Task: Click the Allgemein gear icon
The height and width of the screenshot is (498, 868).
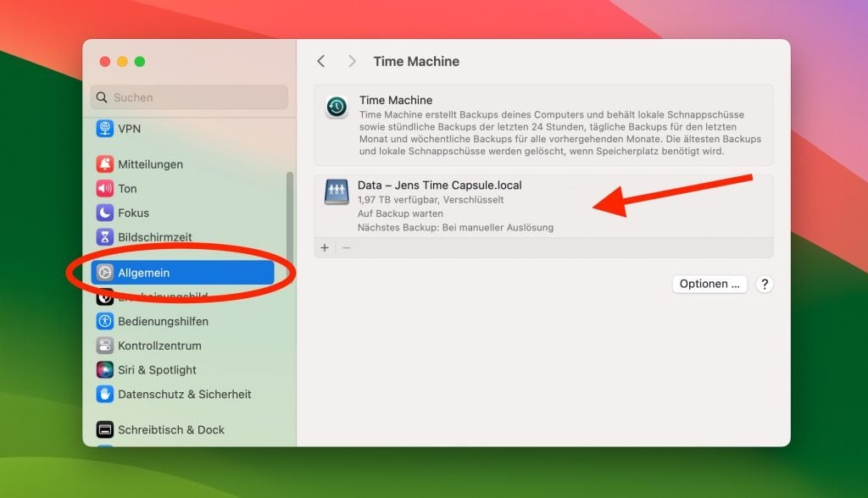Action: tap(104, 272)
